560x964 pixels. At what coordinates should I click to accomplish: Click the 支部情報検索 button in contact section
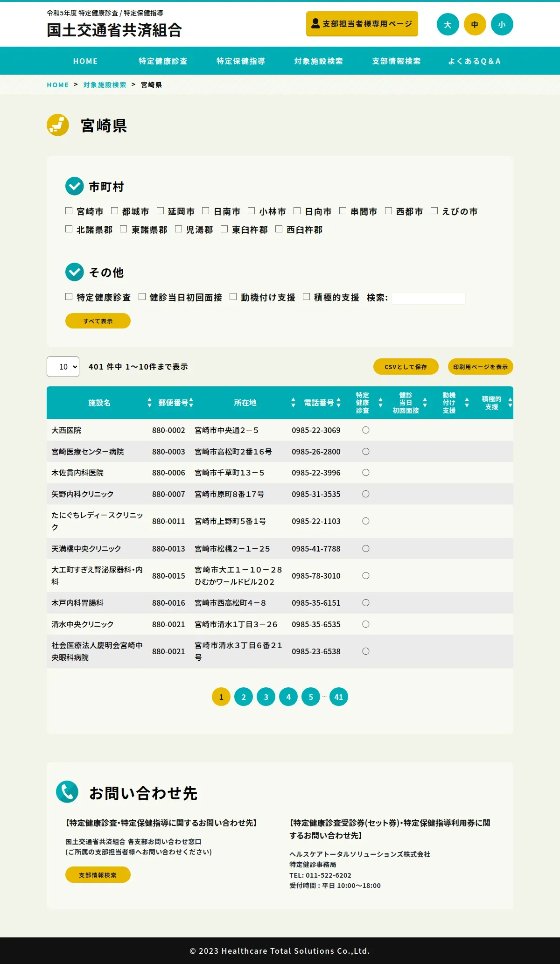pyautogui.click(x=98, y=875)
